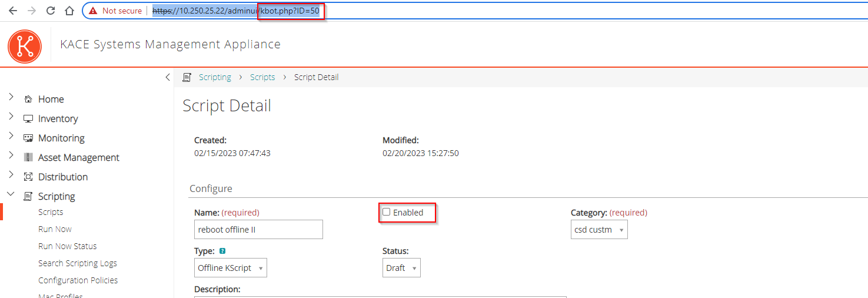This screenshot has height=298, width=868.
Task: Expand the Home menu section arrow
Action: [11, 97]
